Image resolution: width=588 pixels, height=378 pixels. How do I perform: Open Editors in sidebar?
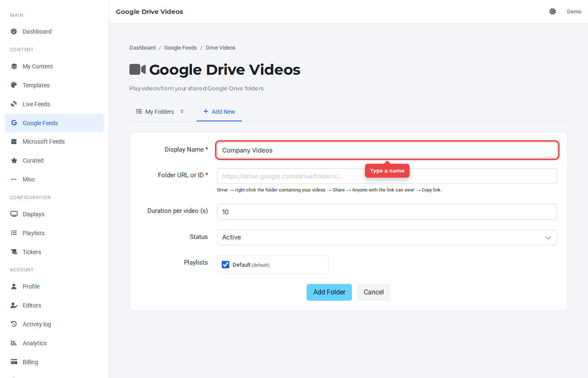[55, 305]
